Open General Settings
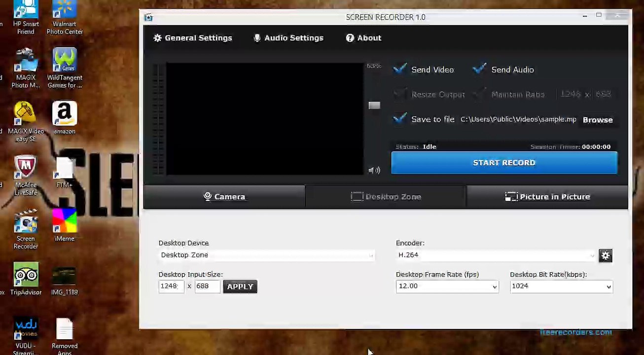644x355 pixels. coord(193,38)
